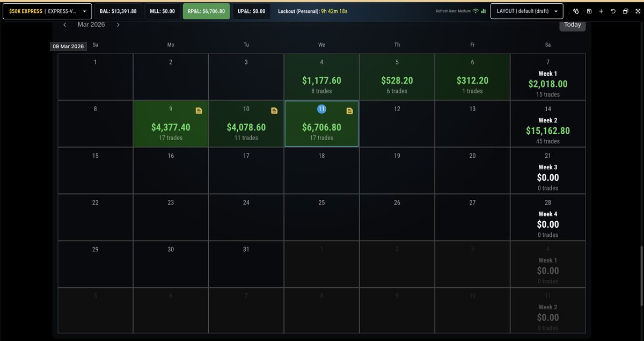
Task: Click the Week 2 summary $15,162.80
Action: click(x=548, y=124)
